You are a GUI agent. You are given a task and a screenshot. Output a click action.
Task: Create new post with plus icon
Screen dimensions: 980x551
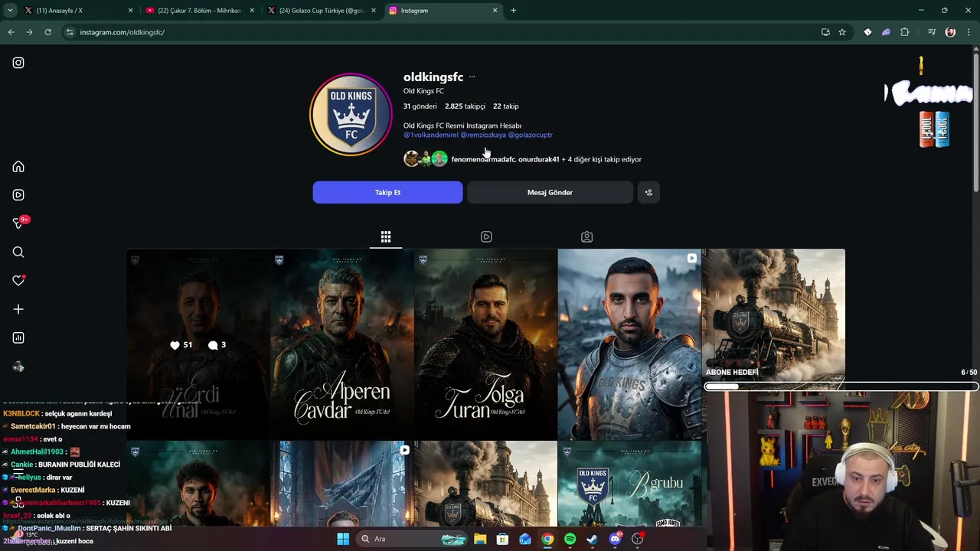tap(18, 309)
